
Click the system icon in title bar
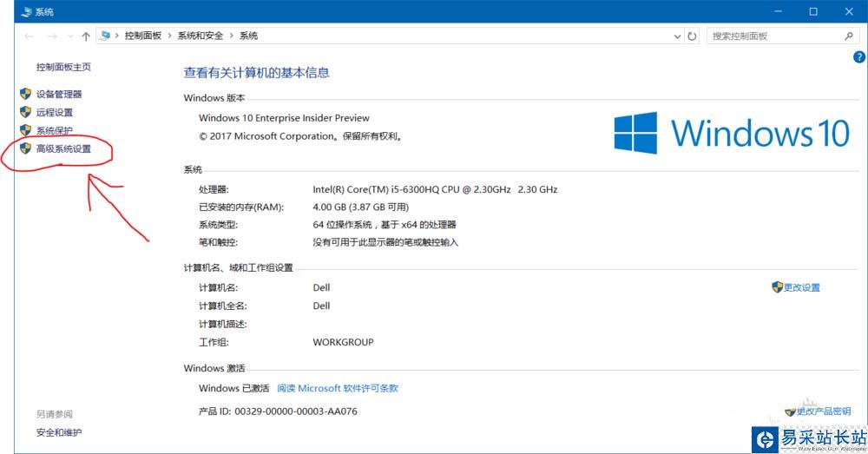coord(26,11)
